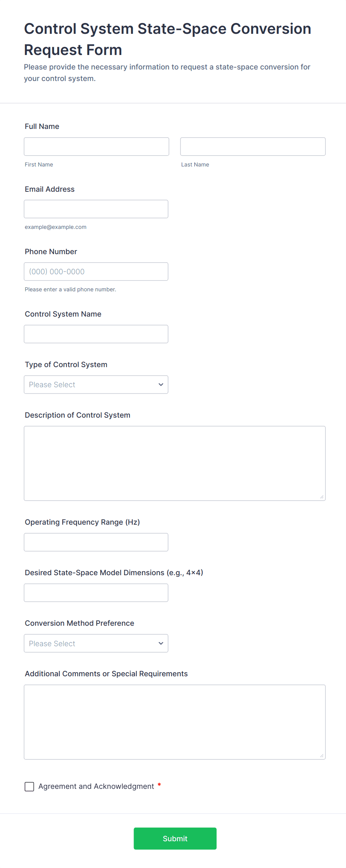Click the Phone Number input field

pyautogui.click(x=96, y=271)
